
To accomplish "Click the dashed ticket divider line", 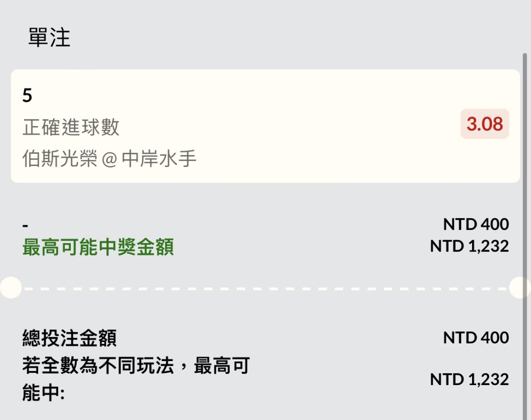I will (x=265, y=288).
